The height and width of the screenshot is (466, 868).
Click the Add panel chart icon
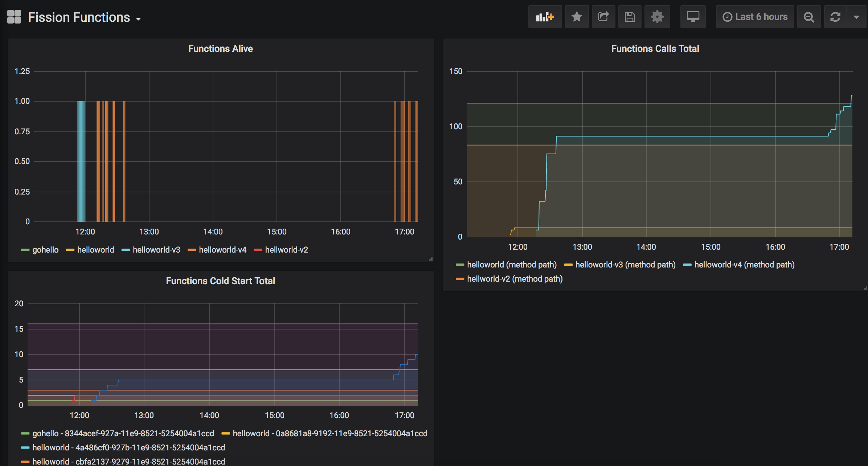click(545, 17)
